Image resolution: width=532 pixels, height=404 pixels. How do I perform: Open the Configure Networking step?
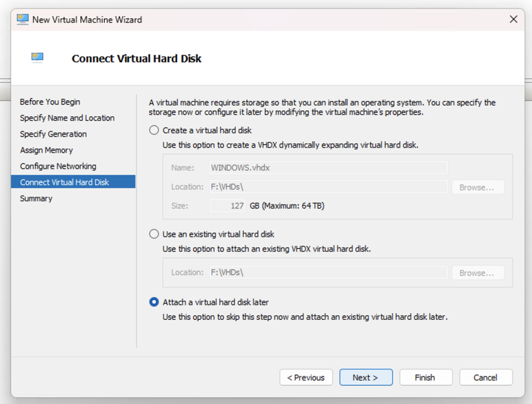(x=58, y=166)
